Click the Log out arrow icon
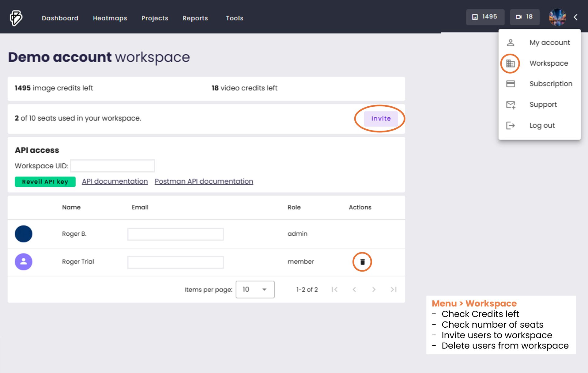588x373 pixels. [510, 125]
